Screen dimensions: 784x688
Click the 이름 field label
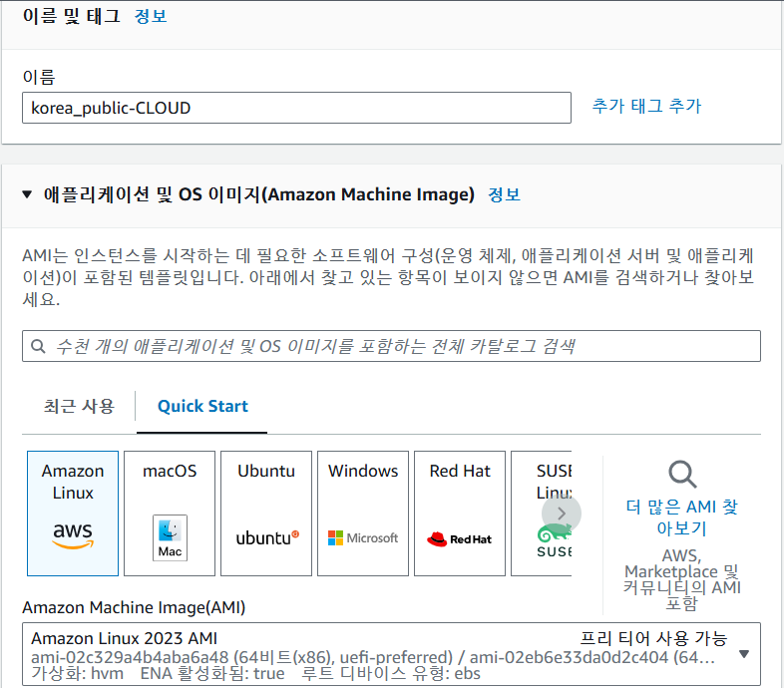pos(39,77)
